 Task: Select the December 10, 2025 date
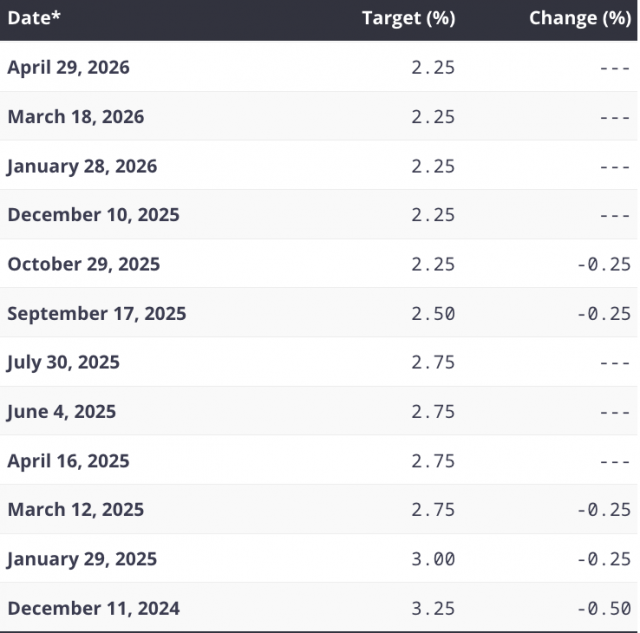pyautogui.click(x=94, y=215)
